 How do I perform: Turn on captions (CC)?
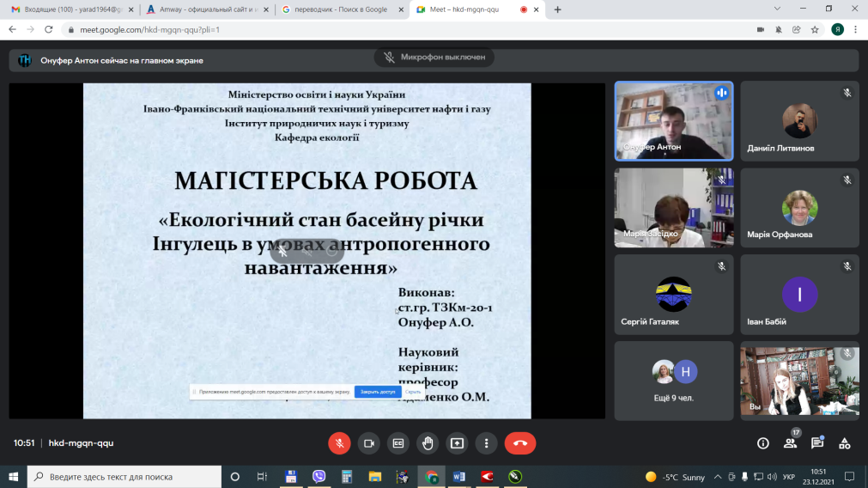[x=398, y=443]
